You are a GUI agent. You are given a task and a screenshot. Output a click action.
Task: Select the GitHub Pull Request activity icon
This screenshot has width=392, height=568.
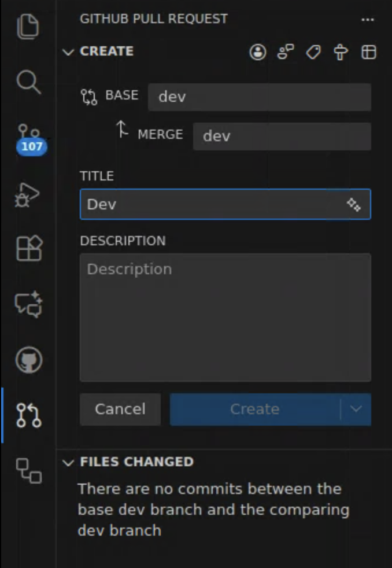(x=28, y=415)
